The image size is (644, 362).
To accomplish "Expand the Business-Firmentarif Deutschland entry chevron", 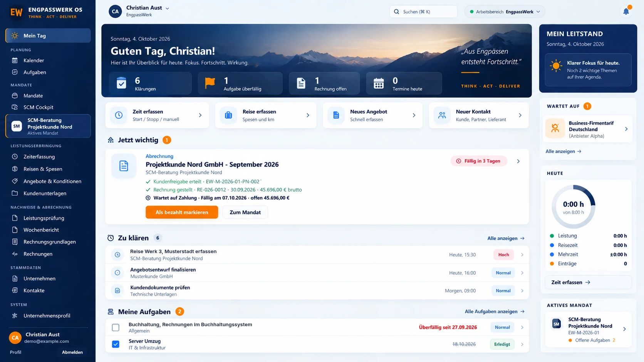I will click(626, 129).
